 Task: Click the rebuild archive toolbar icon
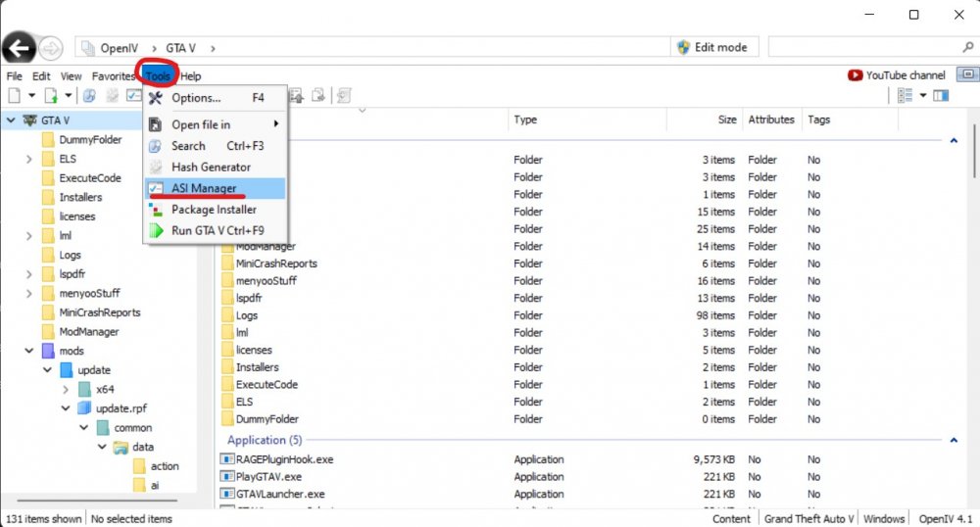click(x=344, y=96)
